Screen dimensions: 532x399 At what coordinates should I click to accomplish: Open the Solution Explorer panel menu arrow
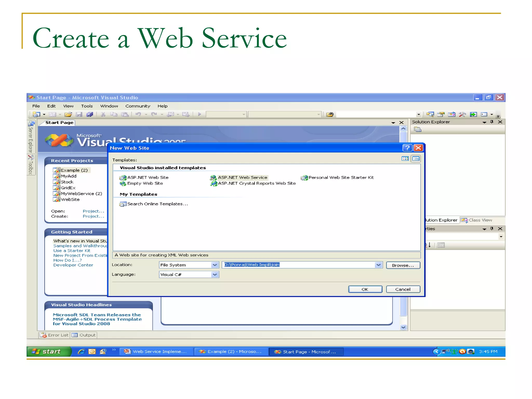coord(484,122)
